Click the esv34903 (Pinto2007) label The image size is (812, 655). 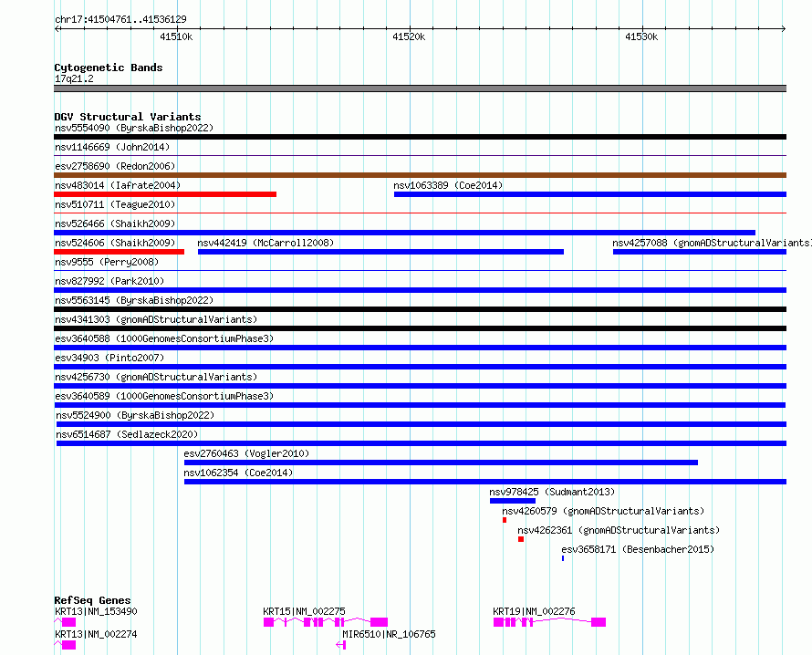tap(109, 358)
